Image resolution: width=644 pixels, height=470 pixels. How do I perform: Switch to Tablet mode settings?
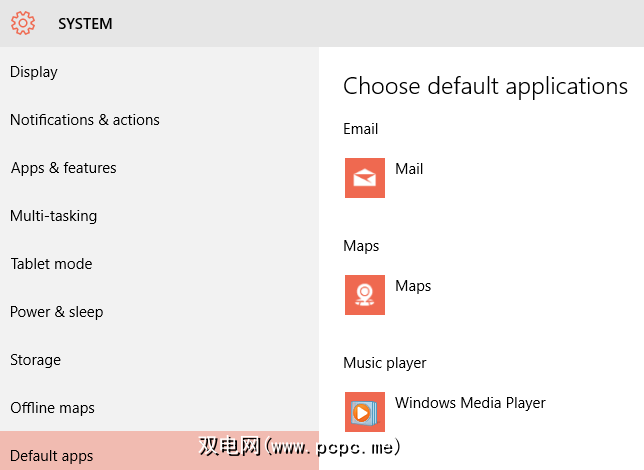(51, 264)
